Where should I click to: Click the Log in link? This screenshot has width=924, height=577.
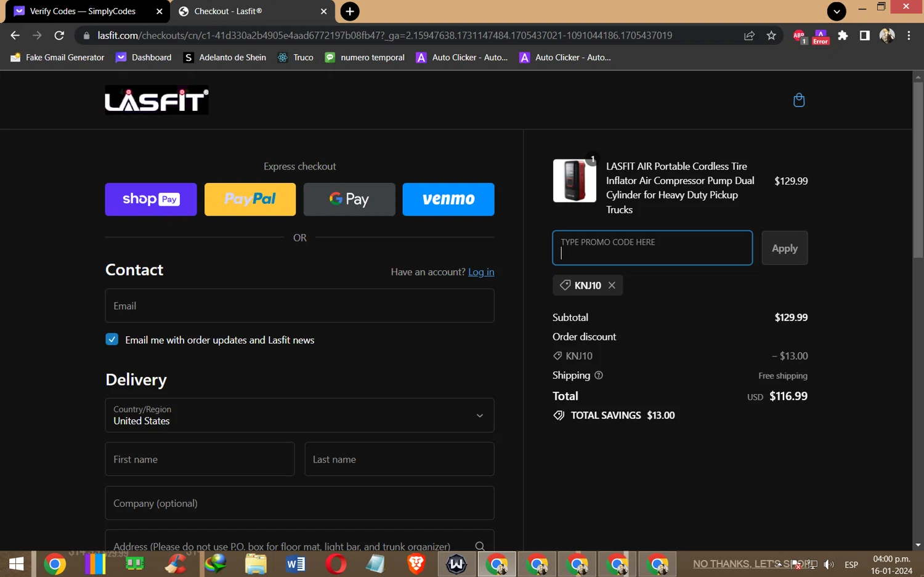point(481,272)
